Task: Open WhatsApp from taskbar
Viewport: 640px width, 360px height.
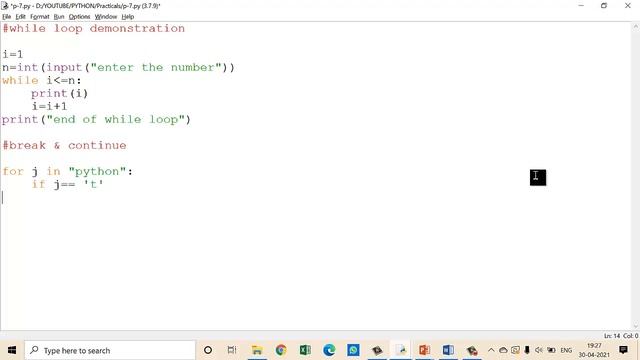Action: (353, 350)
